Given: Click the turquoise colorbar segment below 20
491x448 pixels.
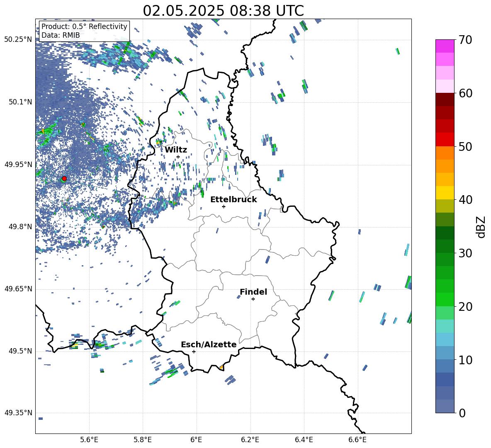Looking at the screenshot, I should pos(445,326).
